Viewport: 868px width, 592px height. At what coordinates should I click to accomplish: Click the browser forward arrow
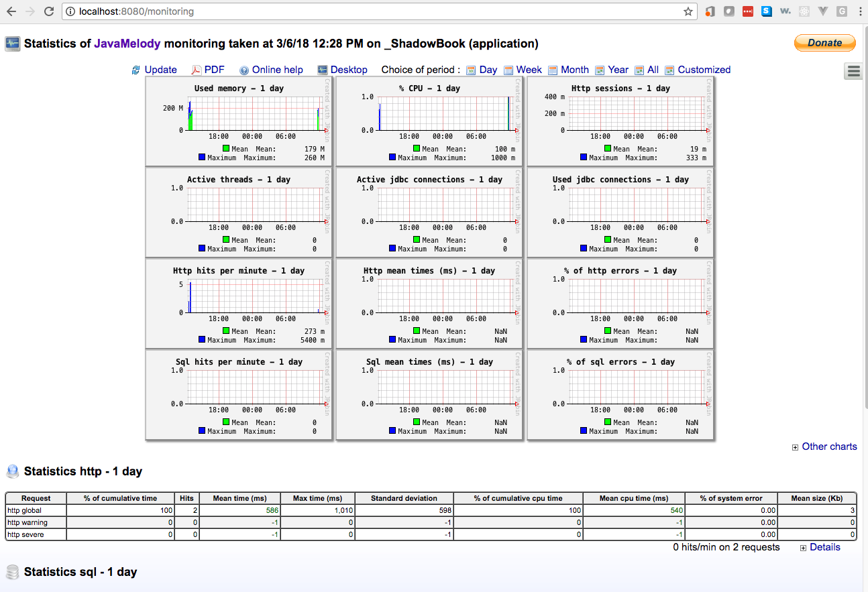coord(30,11)
